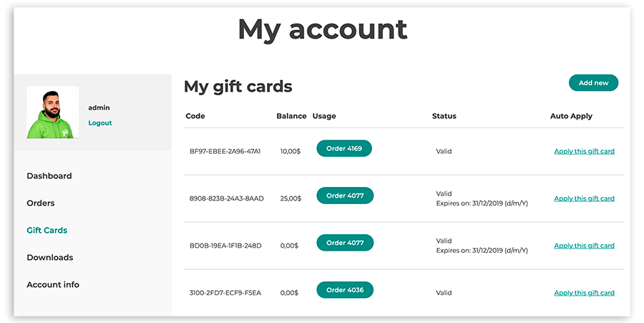Apply gift card 8908-823B-24A3-8AAD
The height and width of the screenshot is (323, 644).
coord(584,198)
